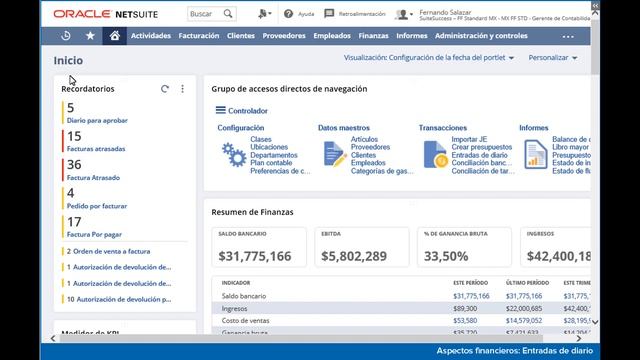
Task: Click the EBITDA $5,802,289 KPI tile
Action: coord(362,247)
